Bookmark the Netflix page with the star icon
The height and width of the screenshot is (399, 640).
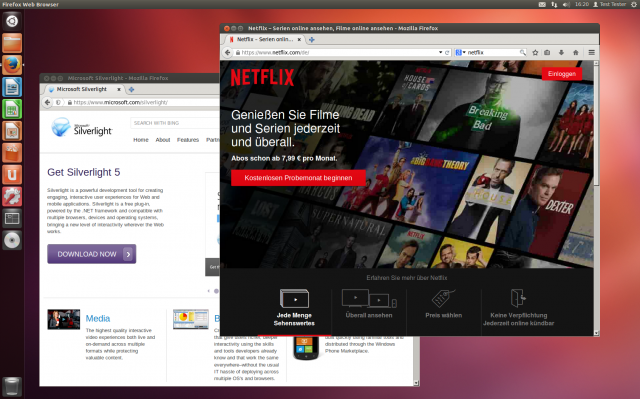[535, 52]
